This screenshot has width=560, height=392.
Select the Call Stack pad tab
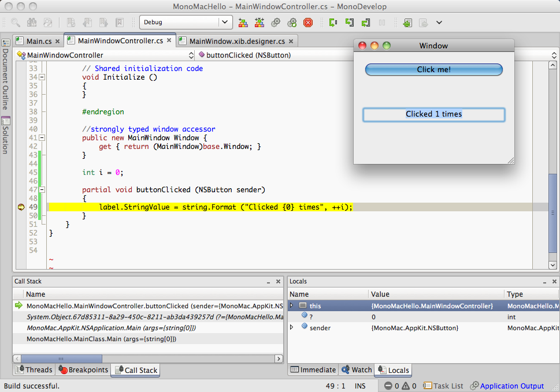click(136, 370)
